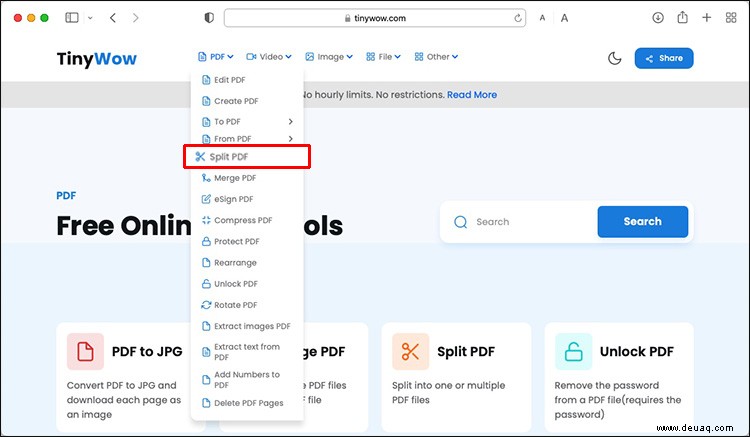Open the PDF dropdown menu

pyautogui.click(x=216, y=57)
